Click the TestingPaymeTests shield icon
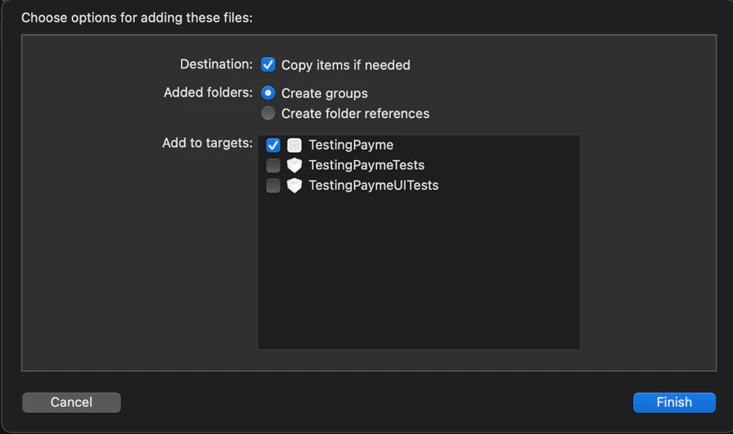733x434 pixels. (x=294, y=165)
